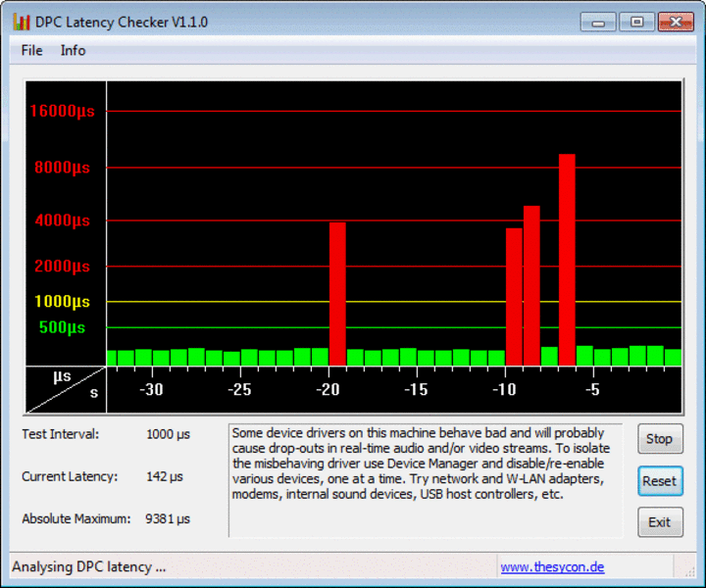
Task: Click the green 500µs axis label
Action: pos(62,327)
